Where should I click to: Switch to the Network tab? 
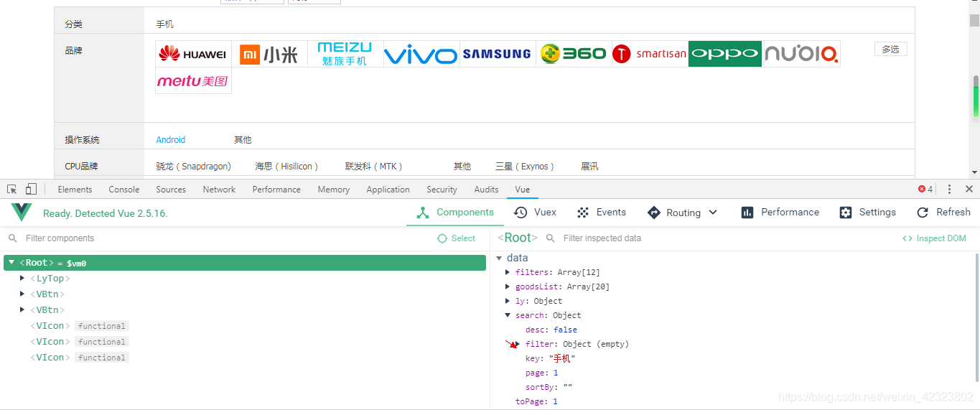tap(219, 190)
